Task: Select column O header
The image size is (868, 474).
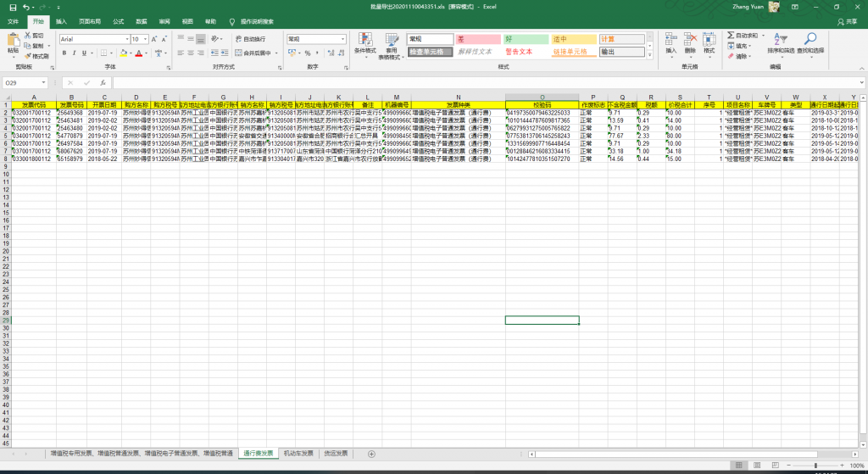Action: (x=542, y=97)
